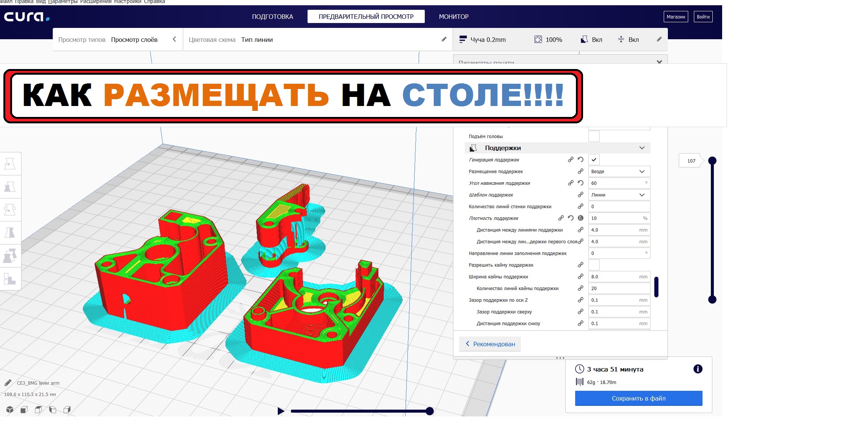The width and height of the screenshot is (868, 430).
Task: Tick the Подъём головы checkbox
Action: tap(594, 136)
